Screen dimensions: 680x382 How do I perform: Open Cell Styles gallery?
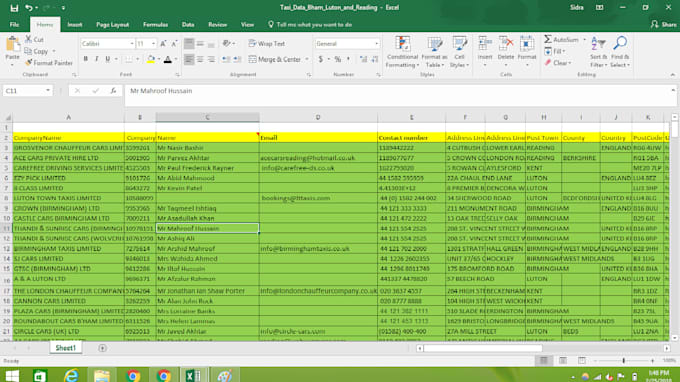[x=459, y=52]
